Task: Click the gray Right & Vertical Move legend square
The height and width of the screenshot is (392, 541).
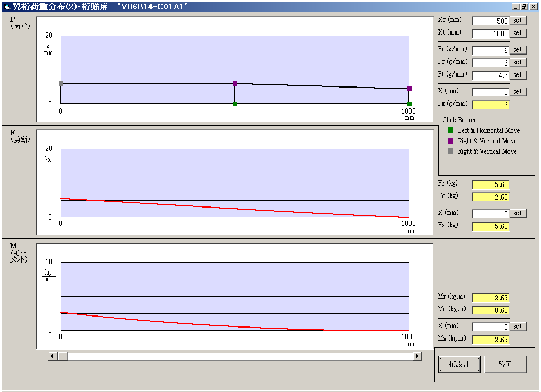Action: 450,151
